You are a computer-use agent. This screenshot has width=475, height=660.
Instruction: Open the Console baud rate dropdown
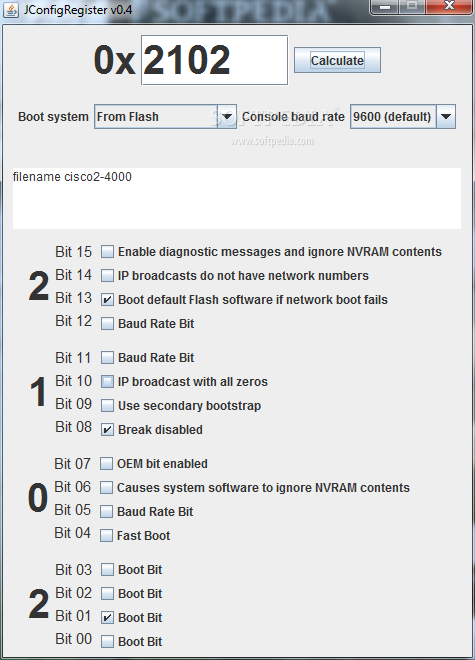(403, 117)
